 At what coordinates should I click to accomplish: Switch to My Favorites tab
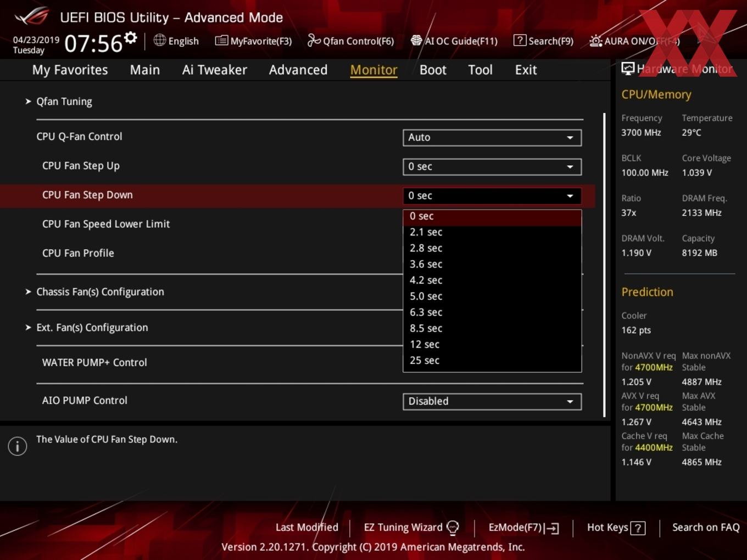coord(70,70)
